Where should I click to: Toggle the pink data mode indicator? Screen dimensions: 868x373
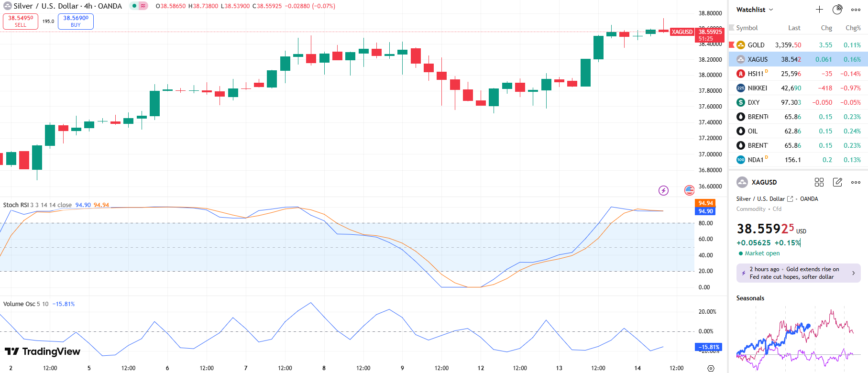point(143,6)
